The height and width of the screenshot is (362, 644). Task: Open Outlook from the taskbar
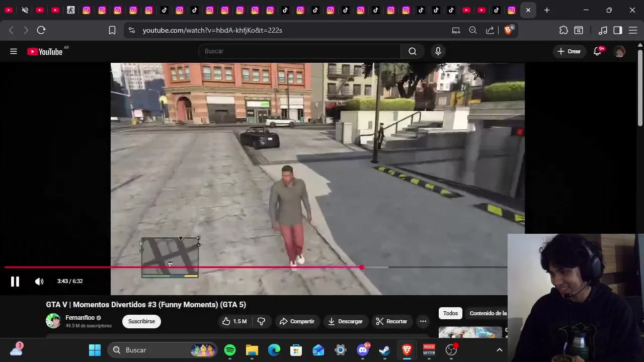pos(318,350)
